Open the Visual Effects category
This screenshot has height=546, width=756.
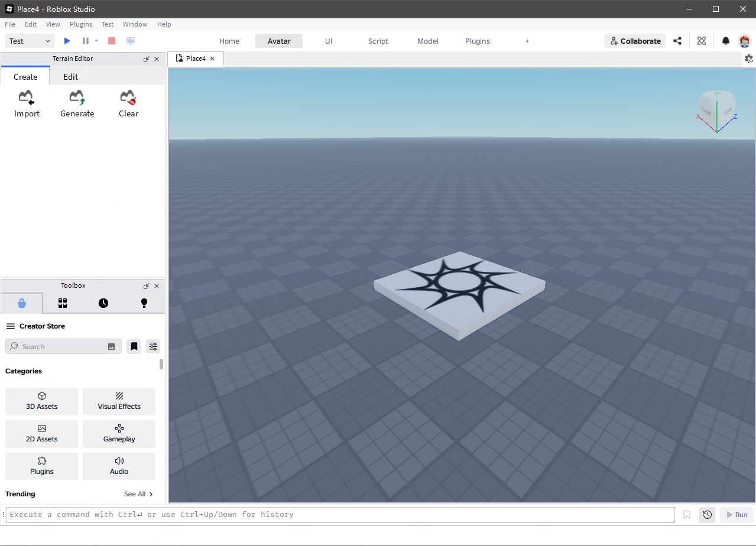pos(119,401)
